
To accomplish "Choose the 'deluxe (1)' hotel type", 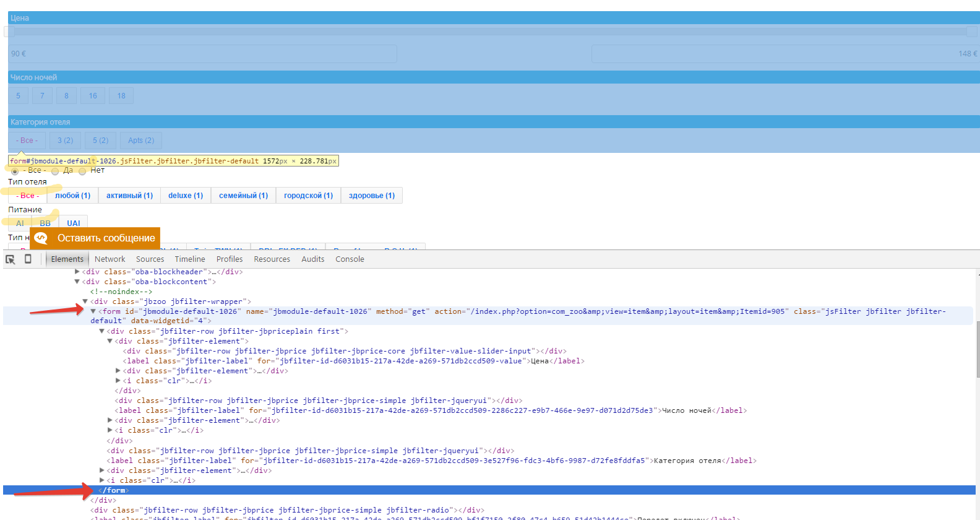I will point(186,196).
